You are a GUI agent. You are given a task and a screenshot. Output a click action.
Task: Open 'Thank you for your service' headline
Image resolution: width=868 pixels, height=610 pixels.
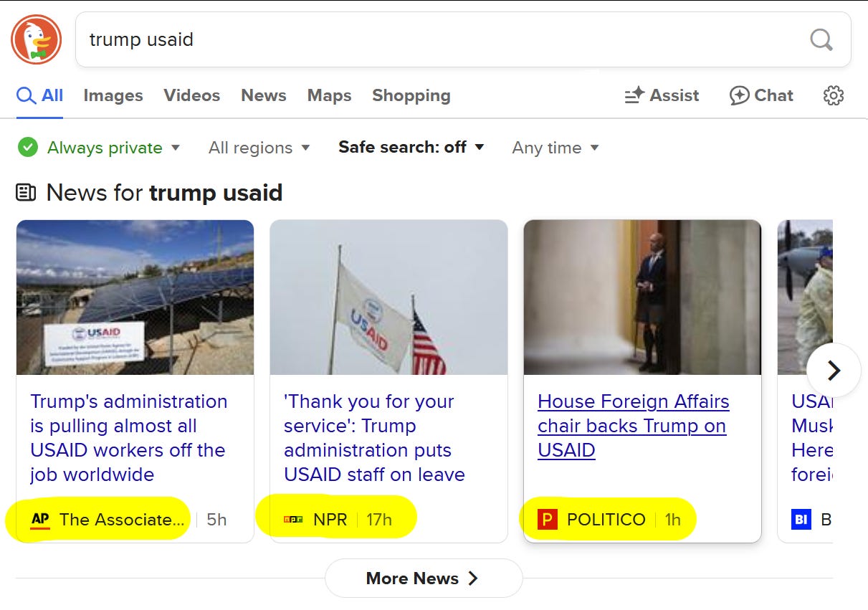[x=374, y=438]
